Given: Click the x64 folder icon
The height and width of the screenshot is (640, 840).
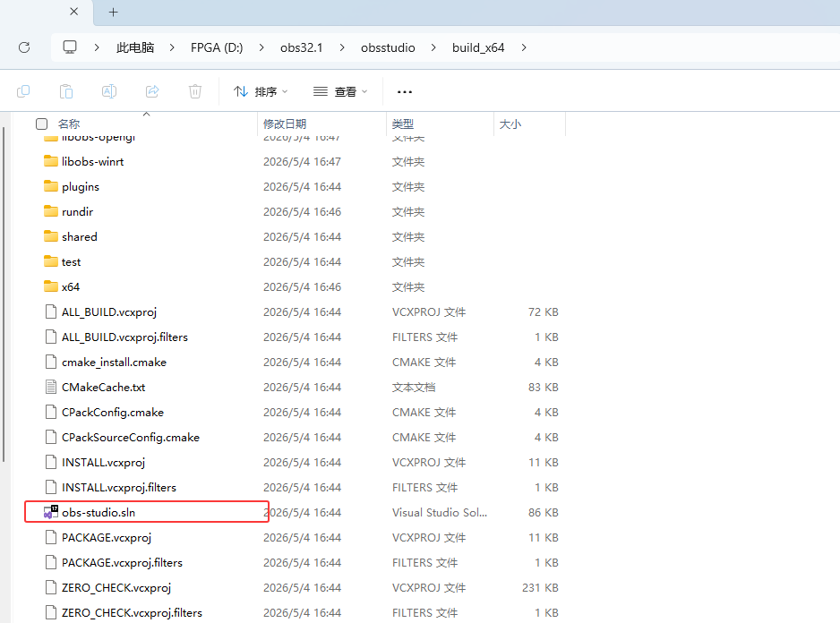Looking at the screenshot, I should 51,286.
